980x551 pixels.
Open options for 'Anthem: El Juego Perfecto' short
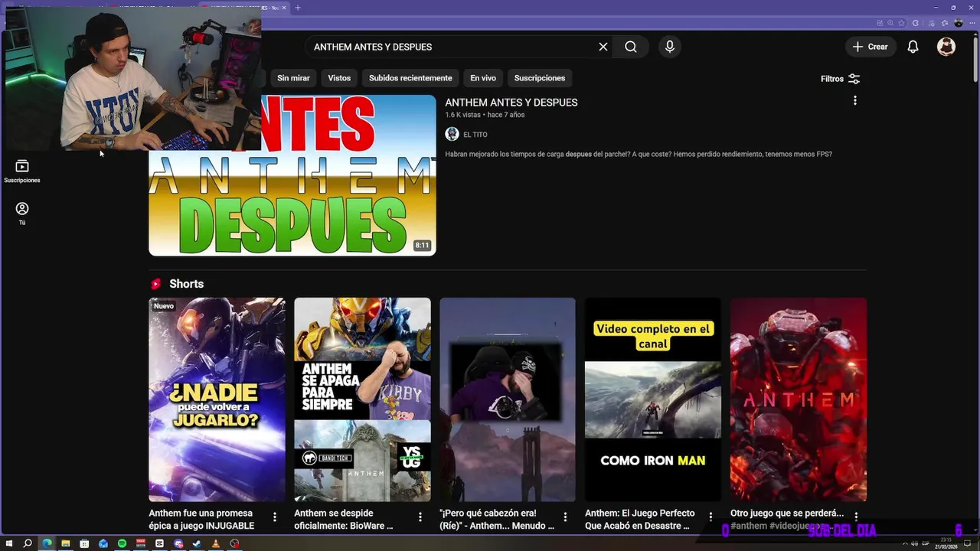pos(710,517)
